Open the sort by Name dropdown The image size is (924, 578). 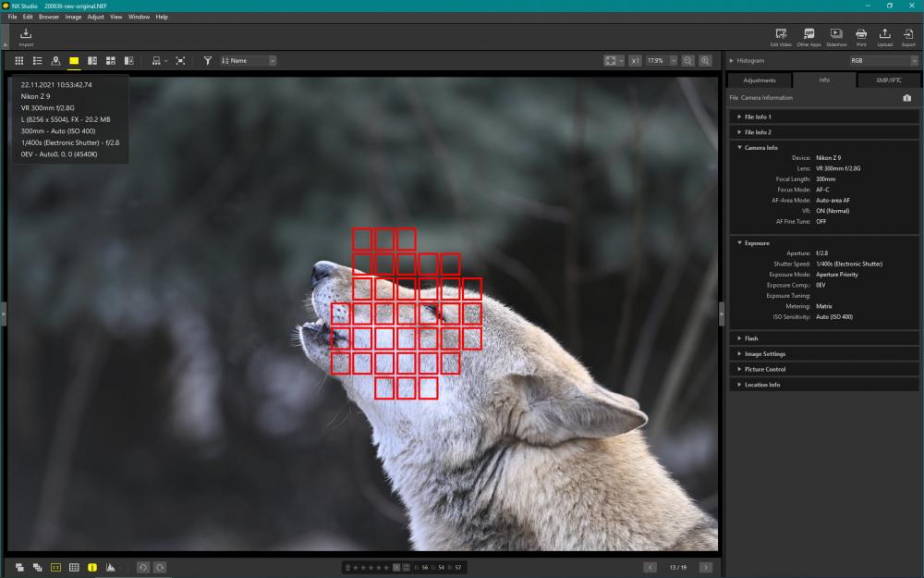coord(248,61)
